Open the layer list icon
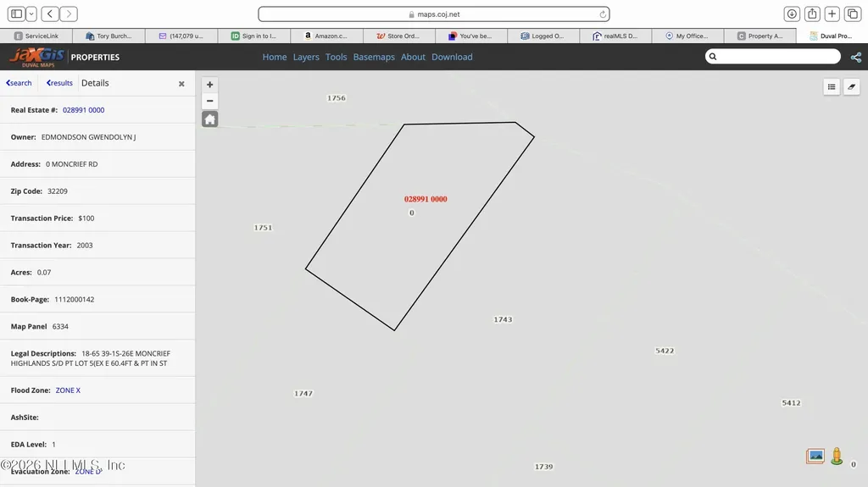 [x=832, y=87]
